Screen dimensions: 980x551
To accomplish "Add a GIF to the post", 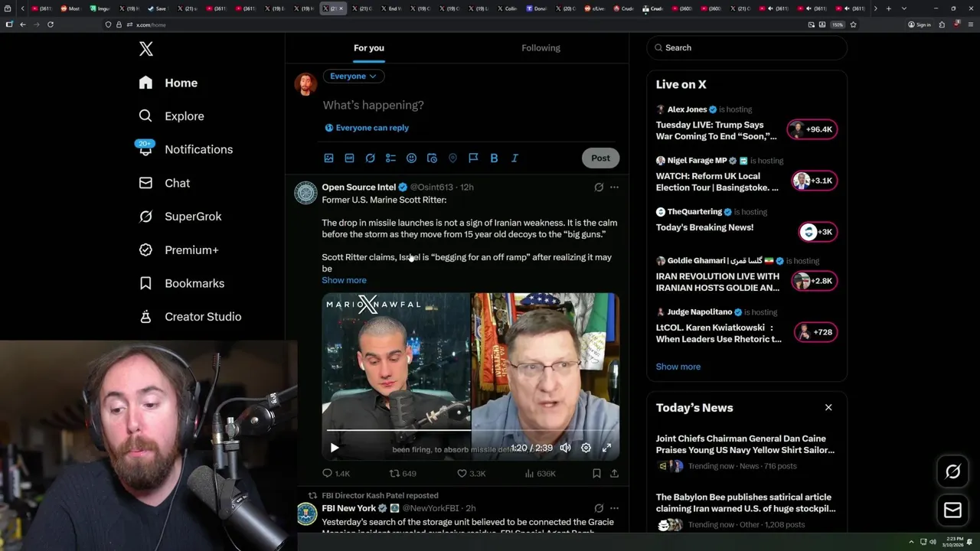I will coord(349,158).
